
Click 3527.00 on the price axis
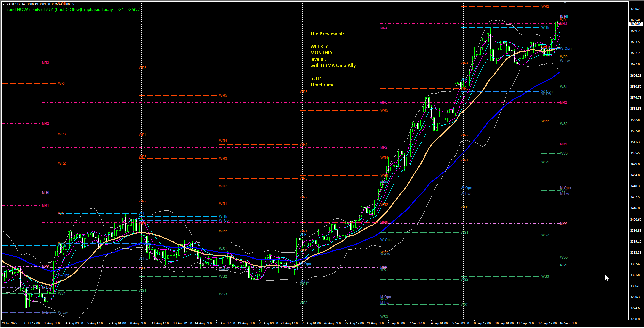(x=636, y=131)
